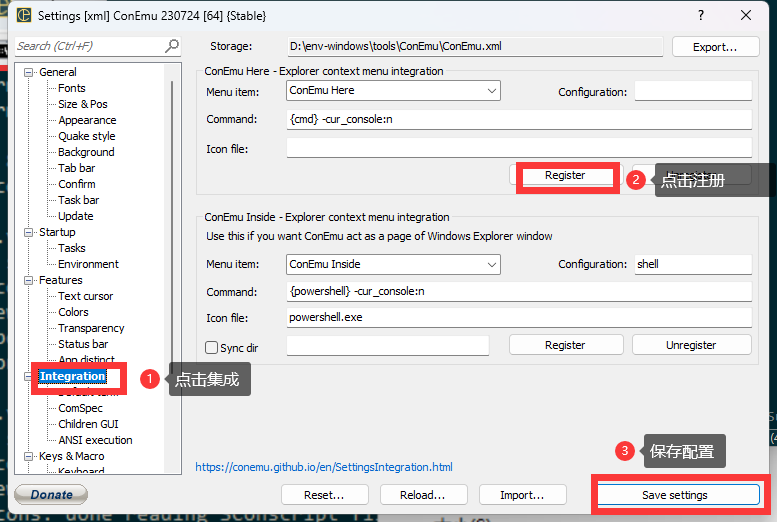Click the Sync dir text field

pyautogui.click(x=388, y=346)
